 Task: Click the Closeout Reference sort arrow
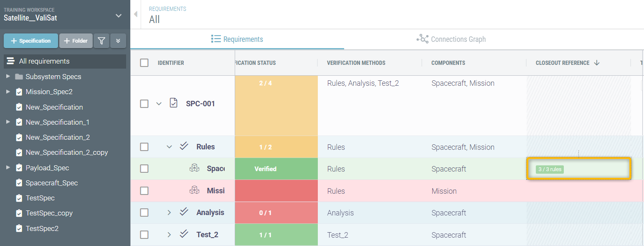pyautogui.click(x=597, y=63)
